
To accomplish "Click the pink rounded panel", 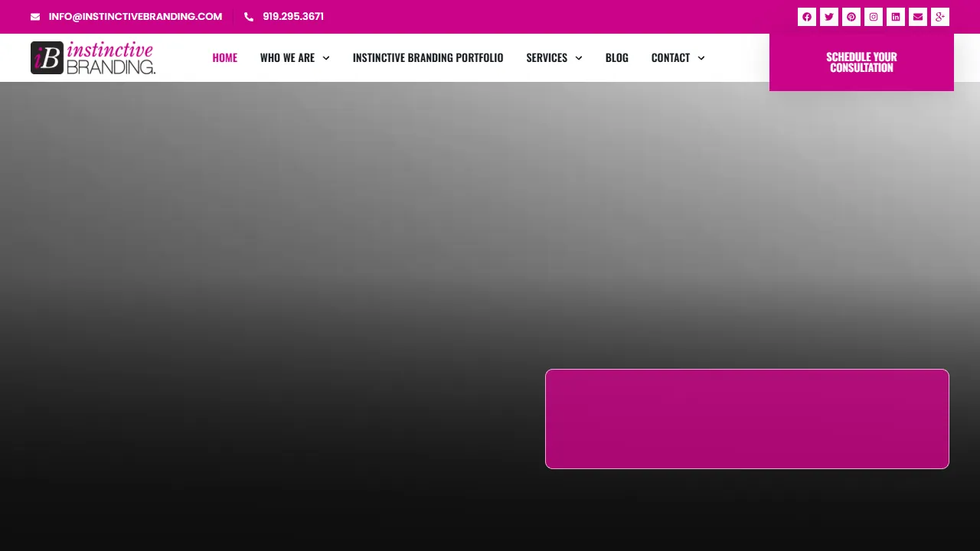I will click(x=746, y=419).
